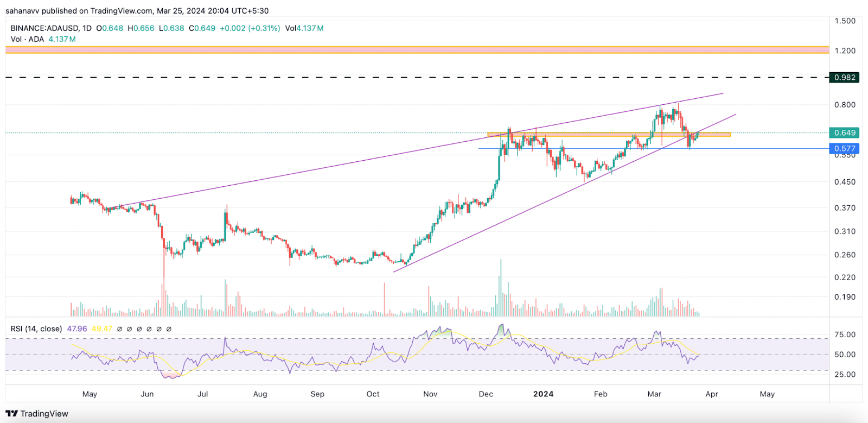Viewport: 868px width, 423px height.
Task: Click the Jun label on time axis
Action: [x=147, y=394]
